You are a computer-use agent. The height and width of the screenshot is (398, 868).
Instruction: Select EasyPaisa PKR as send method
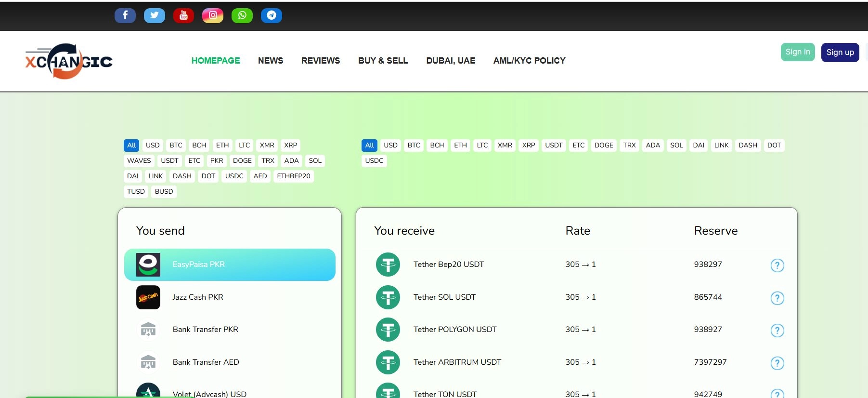[x=230, y=265]
